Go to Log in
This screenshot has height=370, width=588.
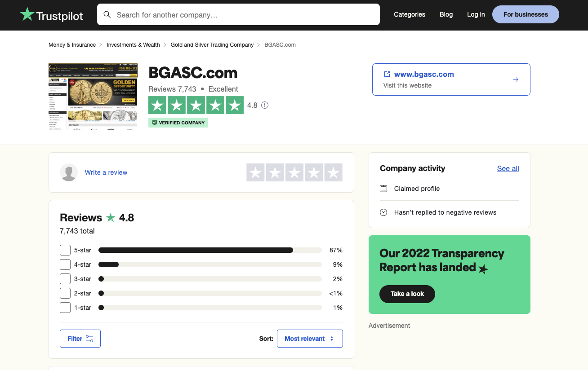(x=476, y=14)
